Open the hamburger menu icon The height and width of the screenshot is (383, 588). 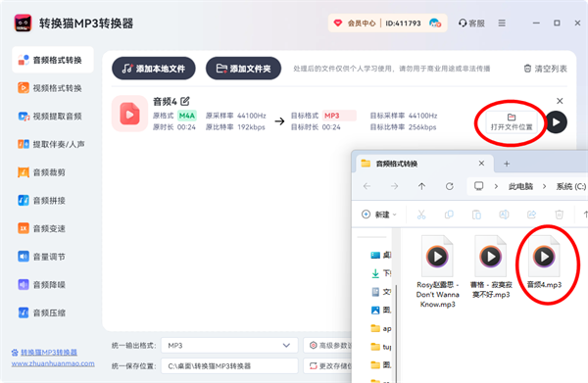click(502, 24)
